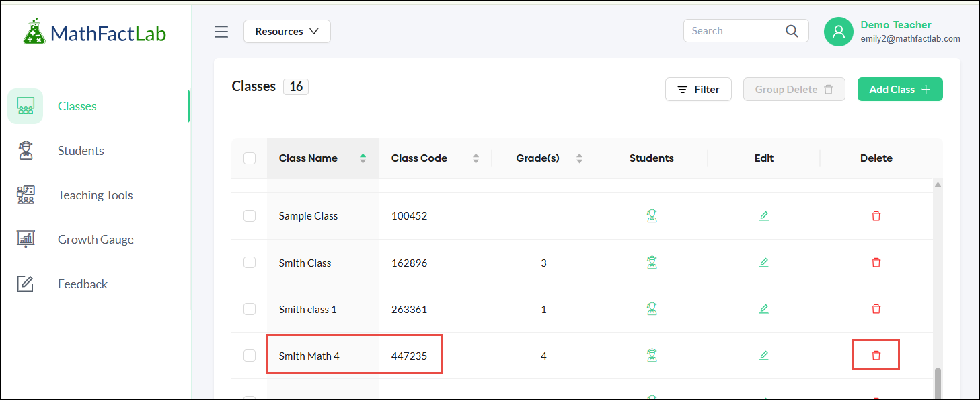
Task: Click the magnifying glass search icon
Action: click(792, 31)
